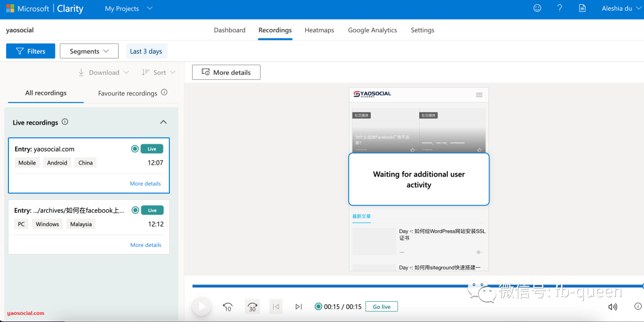The image size is (644, 322).
Task: Click the 12:07 recording time
Action: [155, 163]
